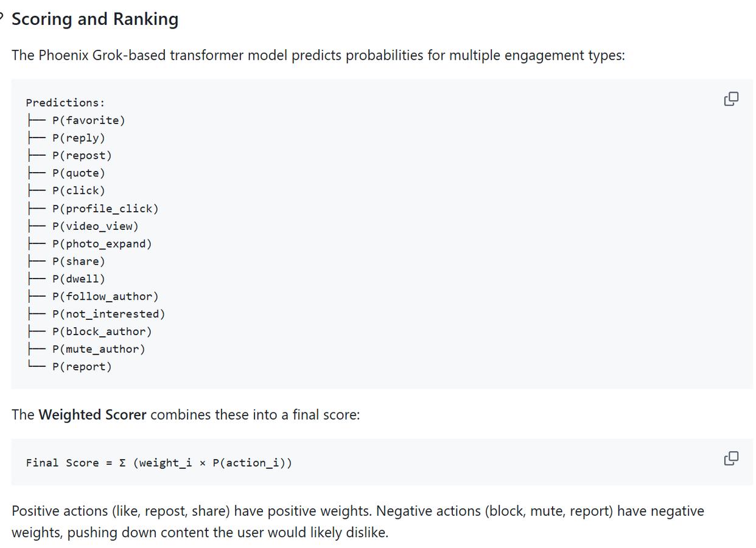Click the Predictions: label in the code block
The image size is (756, 548).
click(x=65, y=103)
